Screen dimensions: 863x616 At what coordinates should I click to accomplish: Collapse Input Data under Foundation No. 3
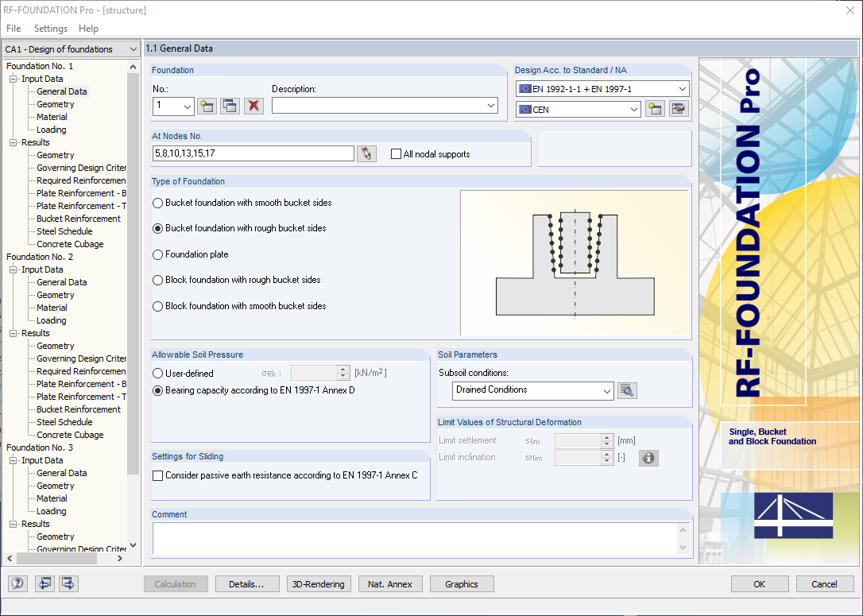tap(14, 460)
